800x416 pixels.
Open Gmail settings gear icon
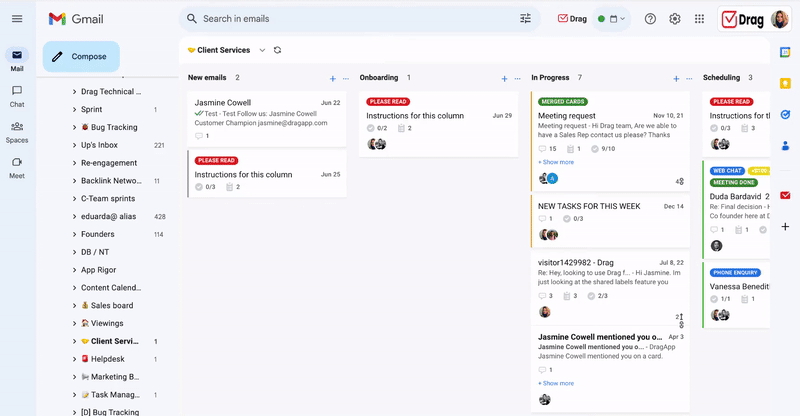(674, 19)
